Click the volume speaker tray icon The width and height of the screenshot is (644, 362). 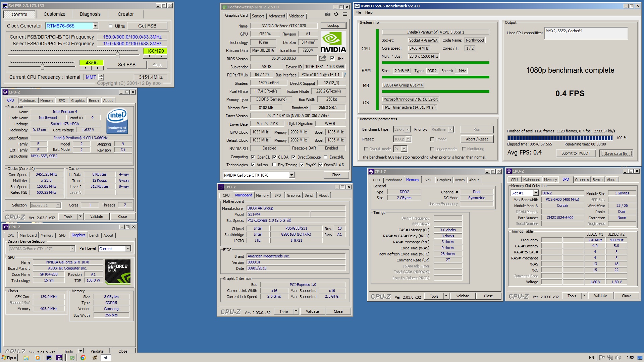pos(618,358)
